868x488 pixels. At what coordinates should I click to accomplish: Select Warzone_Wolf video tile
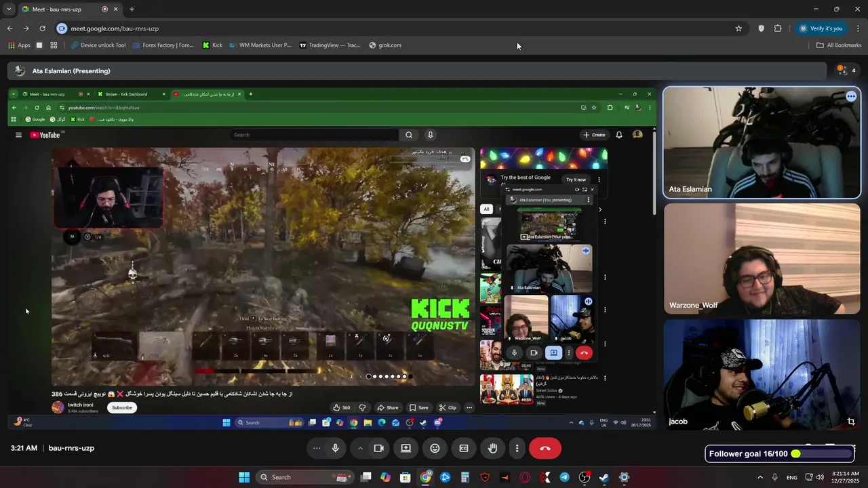coord(762,259)
